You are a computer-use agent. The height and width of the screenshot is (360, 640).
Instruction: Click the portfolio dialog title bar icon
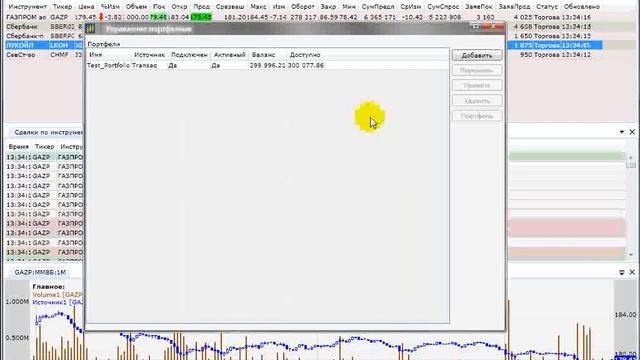pos(91,29)
